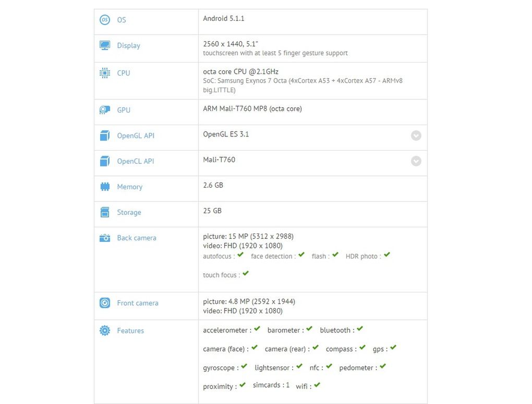Select the Memory chip icon

pos(104,186)
